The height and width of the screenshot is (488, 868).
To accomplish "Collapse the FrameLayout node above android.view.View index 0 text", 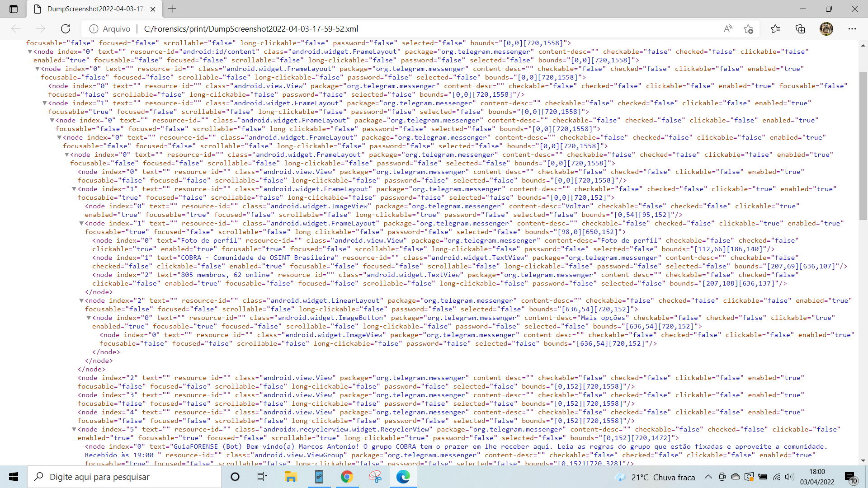I will point(66,155).
